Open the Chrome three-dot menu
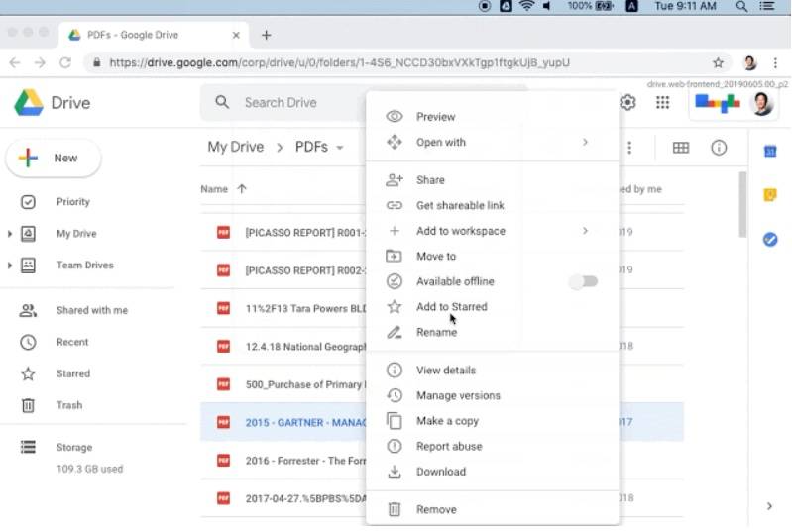792x532 pixels. [775, 62]
